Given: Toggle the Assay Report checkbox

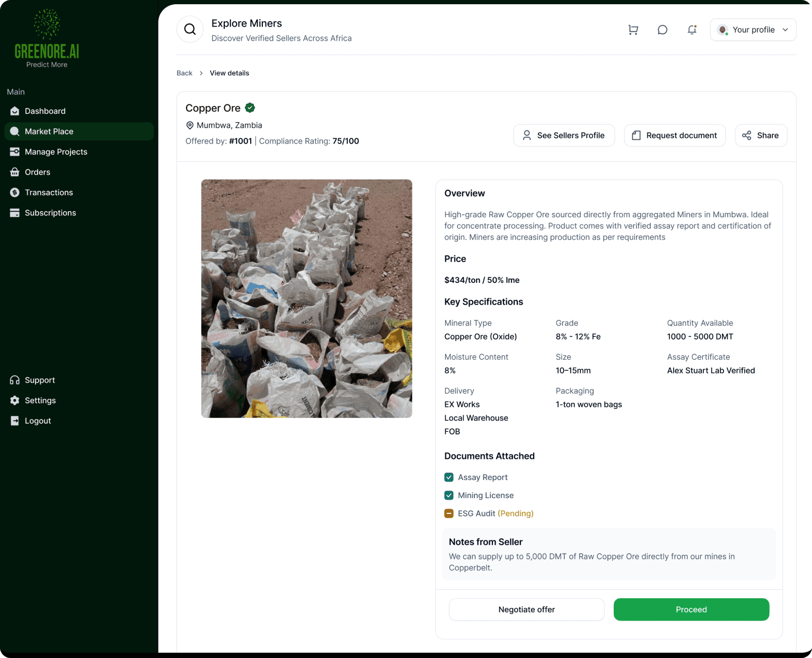Looking at the screenshot, I should [x=449, y=477].
